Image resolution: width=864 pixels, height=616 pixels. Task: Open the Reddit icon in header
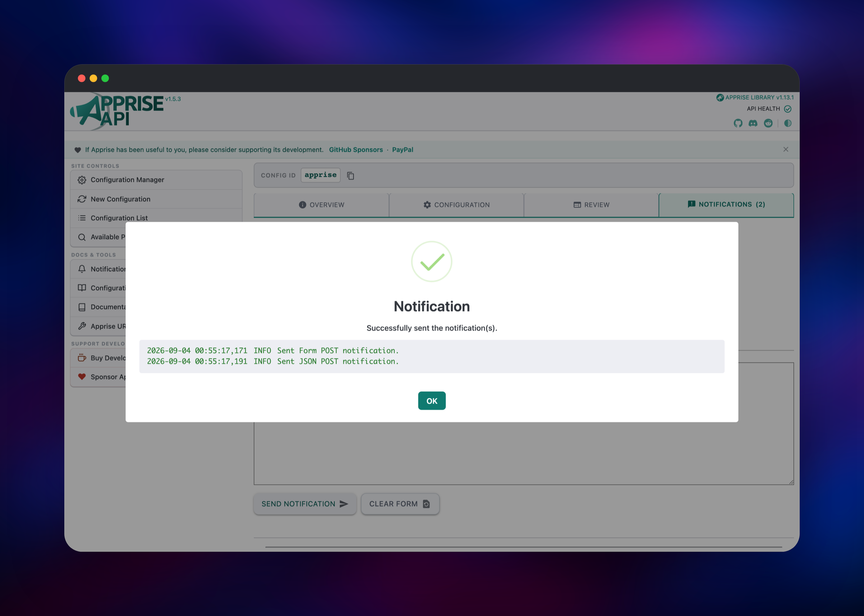point(768,123)
